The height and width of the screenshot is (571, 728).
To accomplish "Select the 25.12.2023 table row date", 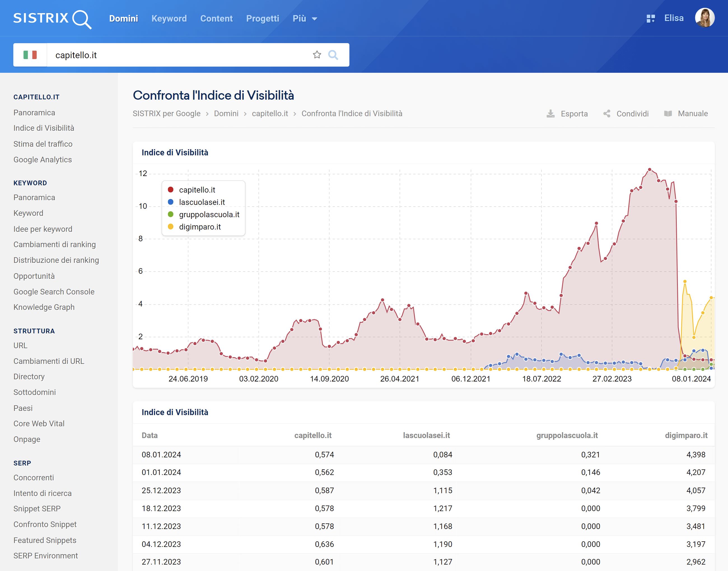I will pos(161,490).
